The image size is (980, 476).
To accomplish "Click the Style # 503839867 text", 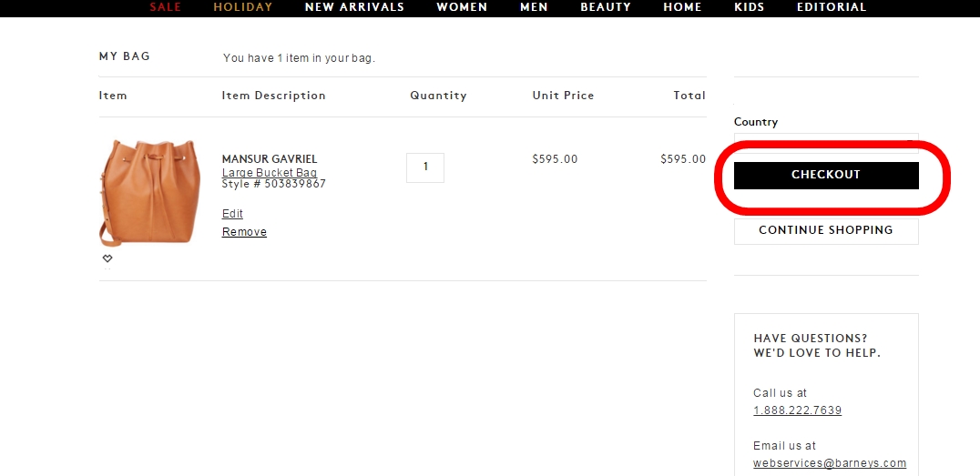I will (x=274, y=184).
